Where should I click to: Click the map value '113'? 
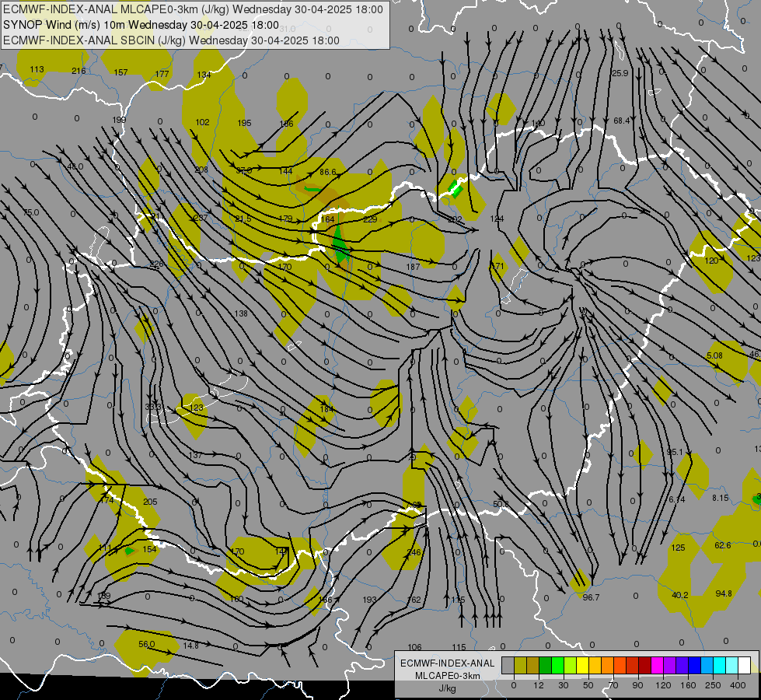pyautogui.click(x=37, y=69)
